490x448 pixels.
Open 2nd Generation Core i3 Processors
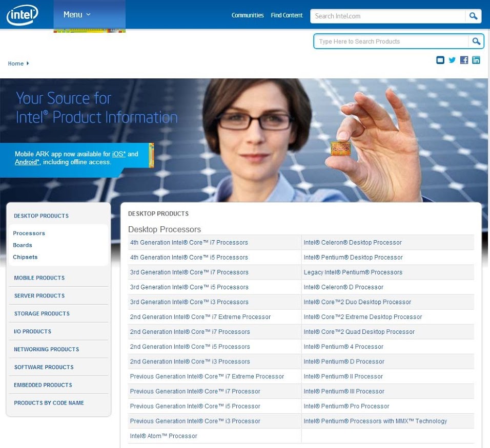pos(190,361)
